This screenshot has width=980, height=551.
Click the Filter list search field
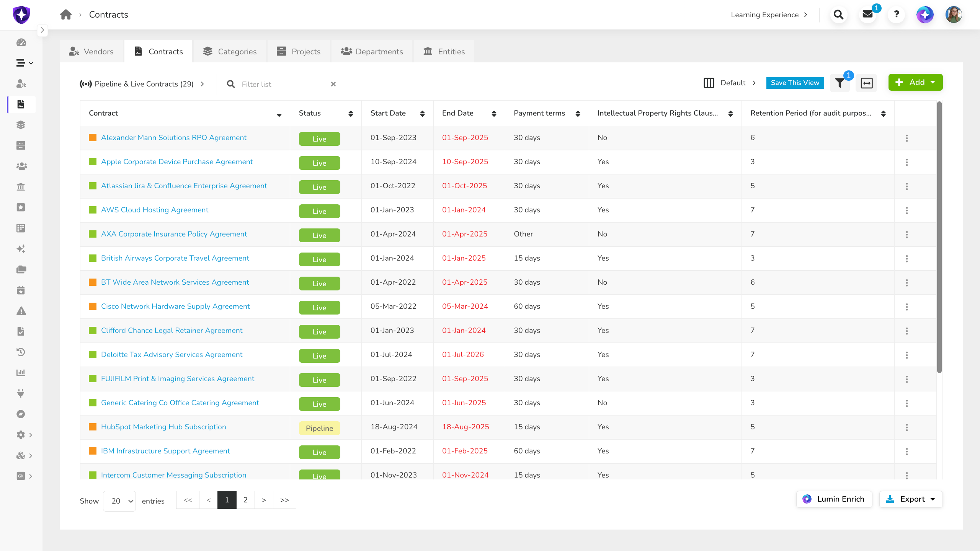[x=283, y=84]
